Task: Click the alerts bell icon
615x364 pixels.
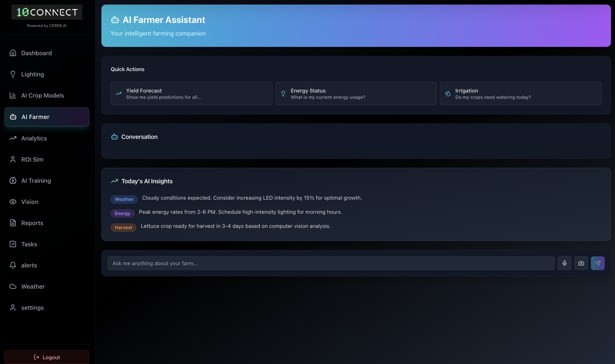Action: (x=13, y=265)
